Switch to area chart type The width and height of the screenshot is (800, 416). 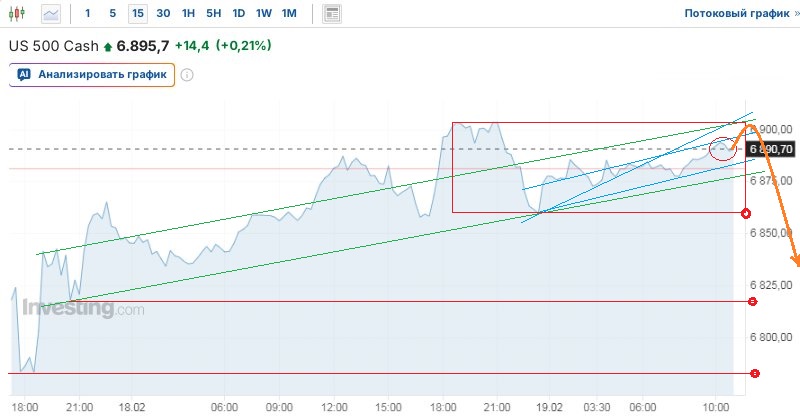[52, 14]
